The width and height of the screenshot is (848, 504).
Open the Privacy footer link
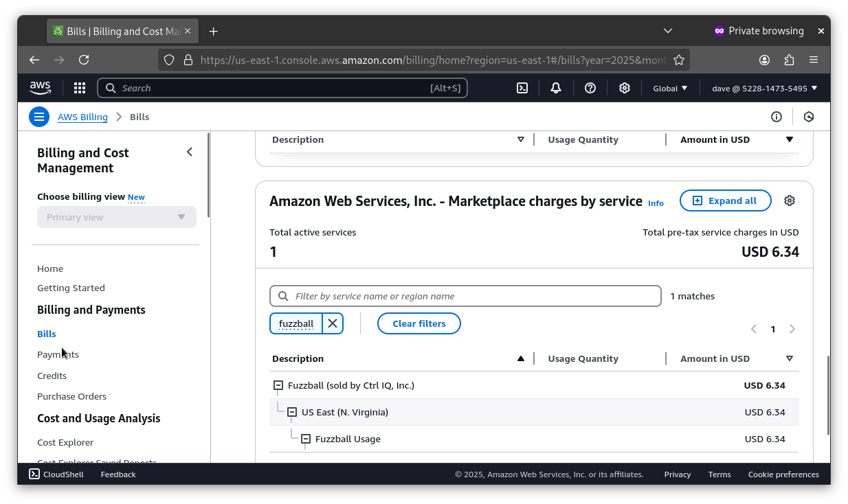pyautogui.click(x=678, y=474)
